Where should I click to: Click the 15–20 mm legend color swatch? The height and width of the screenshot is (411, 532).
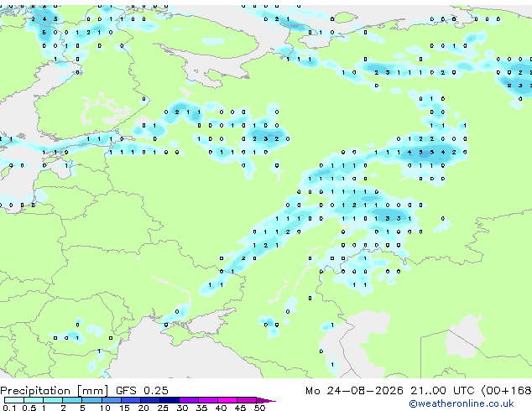[131, 400]
